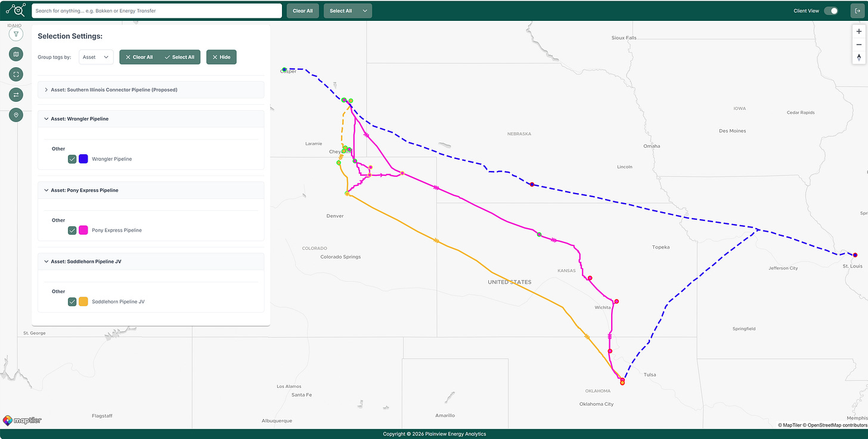The image size is (868, 439).
Task: Click the Santa Fe city label
Action: pos(302,395)
